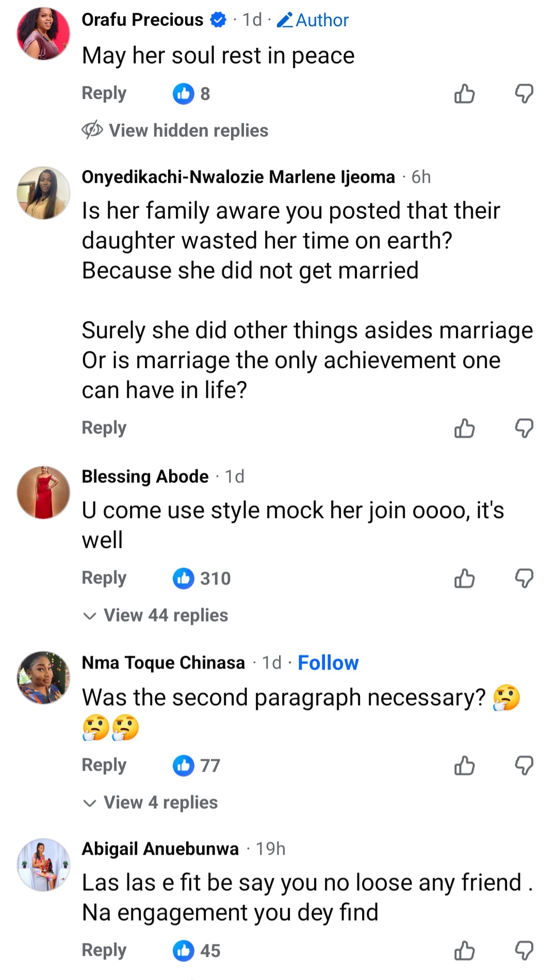This screenshot has width=557, height=980.
Task: View the 310 likes on Blessing's comment
Action: tap(202, 578)
